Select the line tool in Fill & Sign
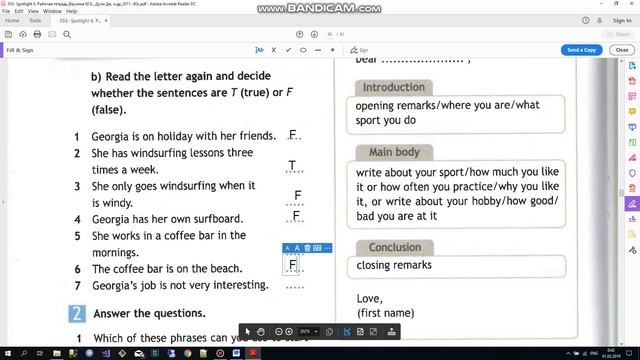The width and height of the screenshot is (640, 360). 318,50
